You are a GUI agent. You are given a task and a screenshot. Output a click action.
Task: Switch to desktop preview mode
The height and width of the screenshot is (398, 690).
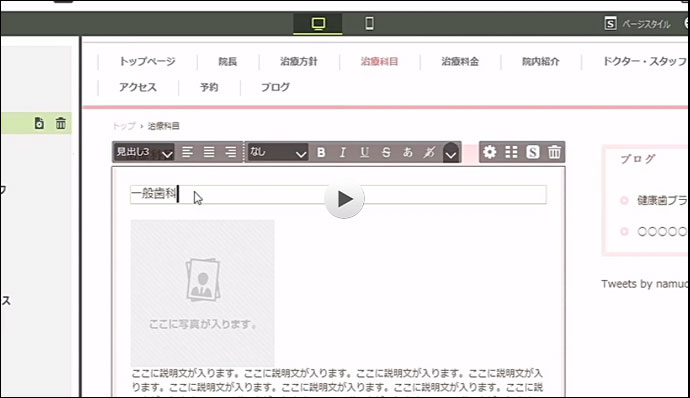318,23
